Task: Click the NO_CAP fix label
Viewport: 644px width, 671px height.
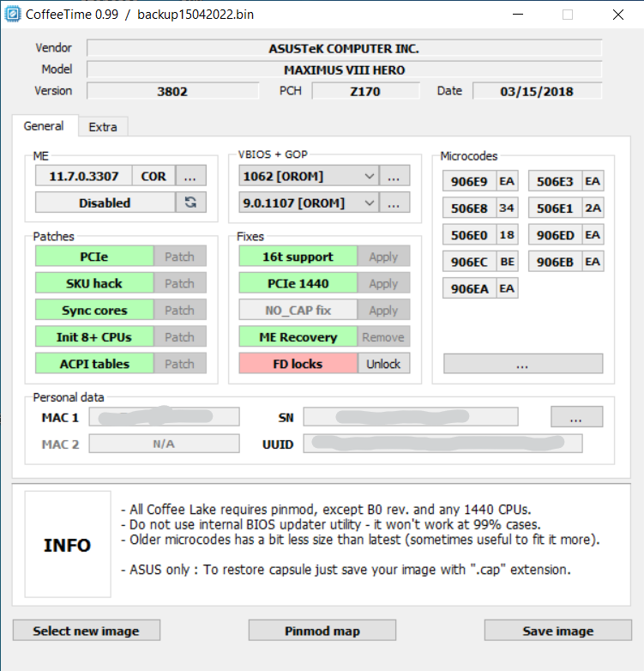Action: [x=298, y=311]
